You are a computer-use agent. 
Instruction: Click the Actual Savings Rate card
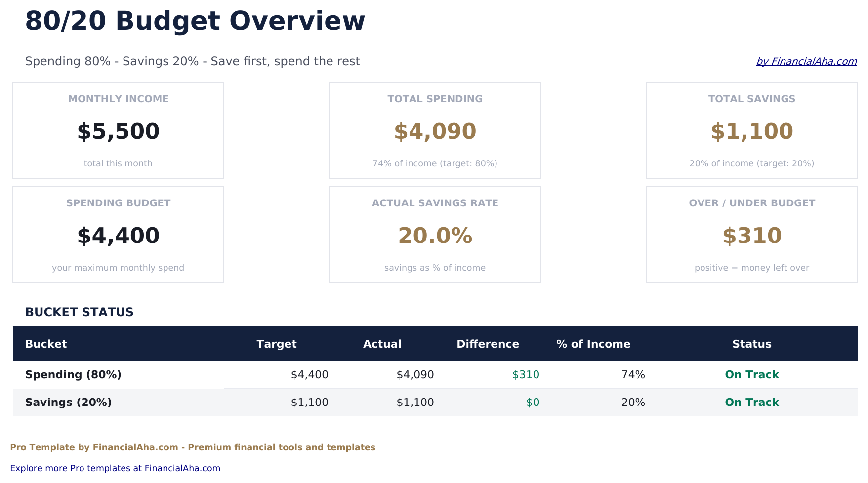pyautogui.click(x=435, y=235)
